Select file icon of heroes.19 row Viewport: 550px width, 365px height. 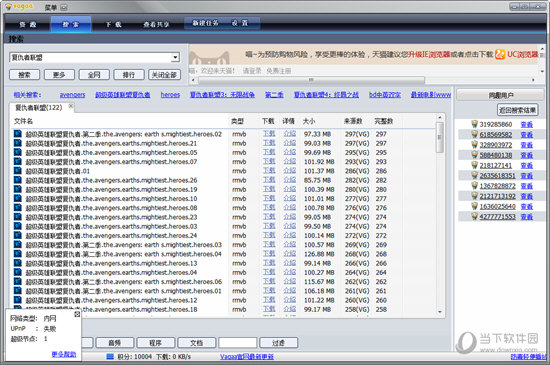click(18, 189)
